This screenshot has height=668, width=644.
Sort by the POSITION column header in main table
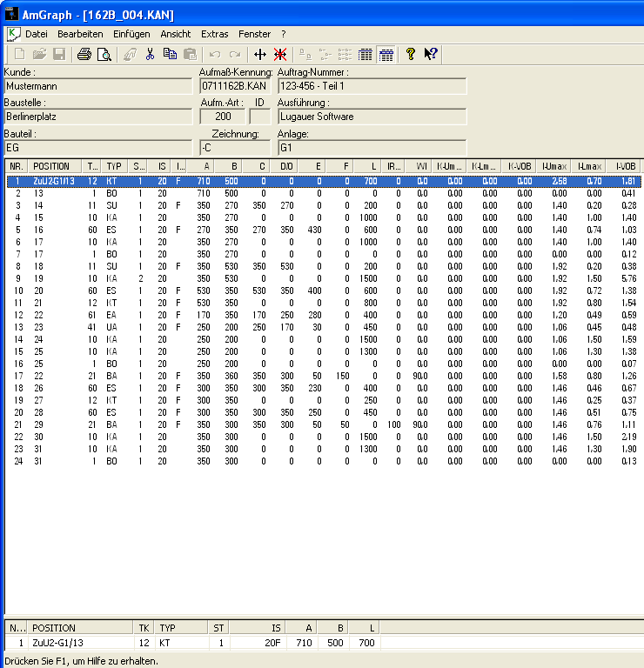click(55, 166)
